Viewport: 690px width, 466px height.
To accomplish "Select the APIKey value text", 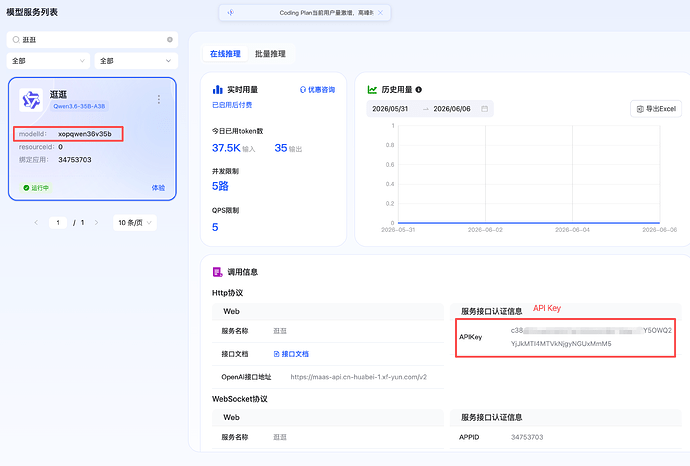I will [591, 337].
